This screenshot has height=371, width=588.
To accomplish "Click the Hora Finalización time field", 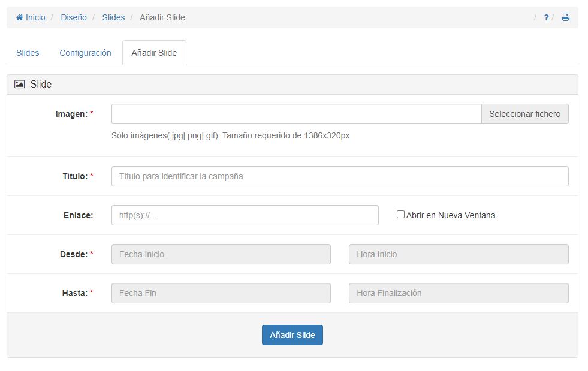I will click(458, 292).
